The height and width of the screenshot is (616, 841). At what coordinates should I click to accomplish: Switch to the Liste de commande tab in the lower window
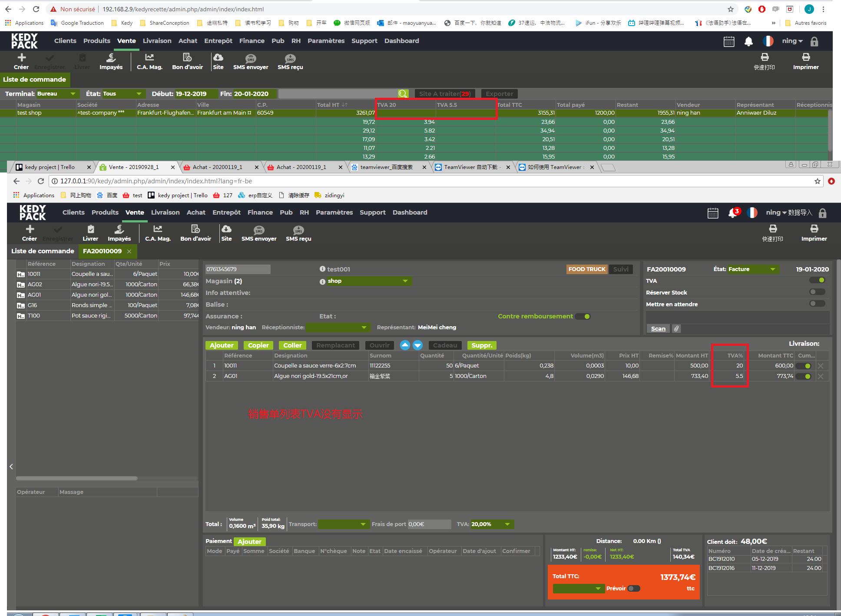(x=43, y=251)
